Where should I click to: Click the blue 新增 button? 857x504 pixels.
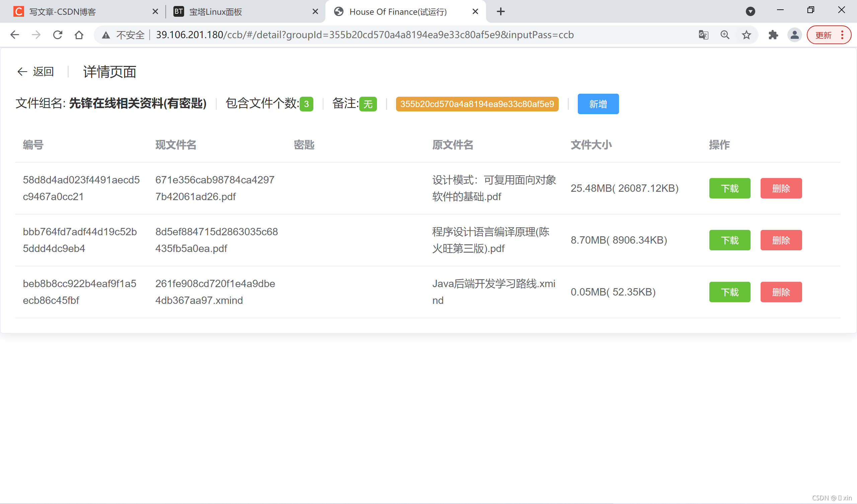pos(598,104)
